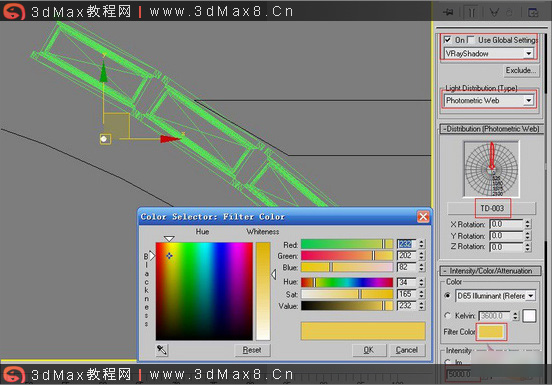552x385 pixels.
Task: Click the Red value field showing 232
Action: (x=407, y=244)
